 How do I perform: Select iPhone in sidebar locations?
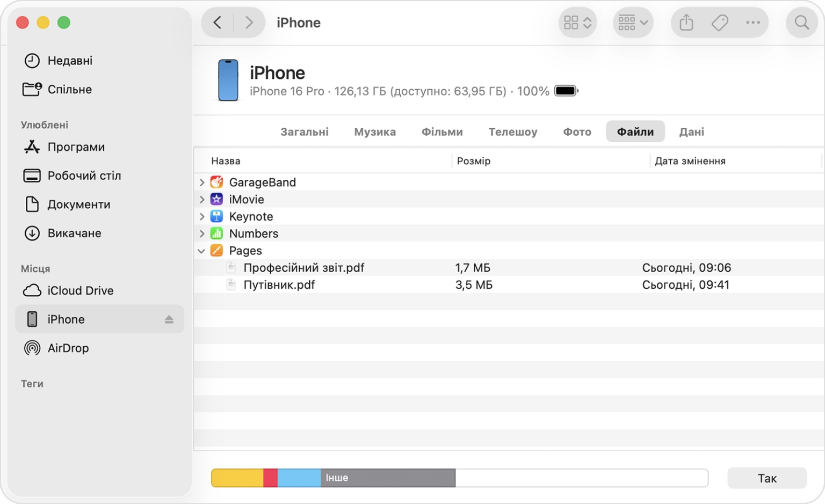(100, 319)
